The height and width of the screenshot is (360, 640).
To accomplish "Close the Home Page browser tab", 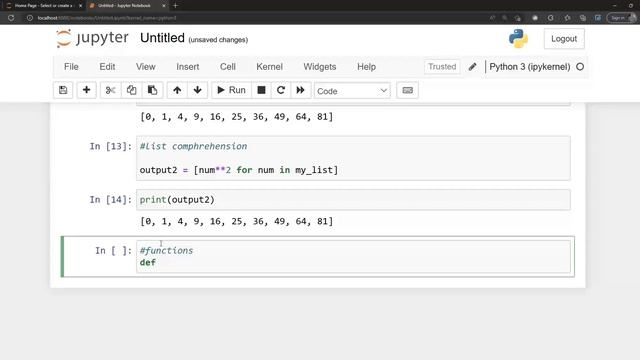I will click(80, 6).
